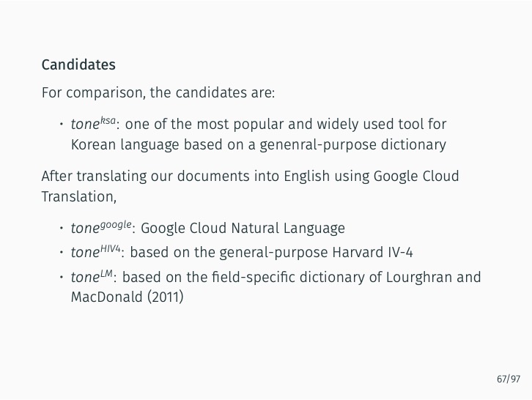Click the bullet dot before tone-HIV4
This screenshot has width=532, height=400.
tap(62, 253)
